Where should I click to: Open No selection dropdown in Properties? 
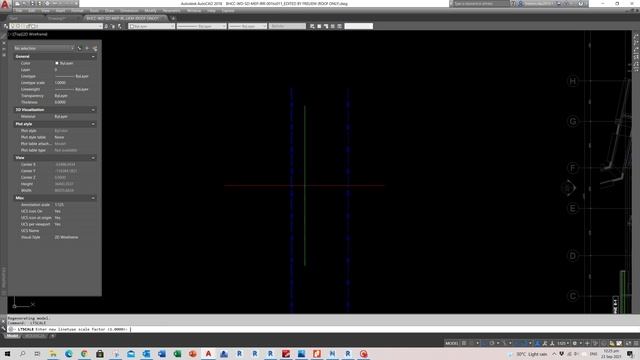(44, 48)
